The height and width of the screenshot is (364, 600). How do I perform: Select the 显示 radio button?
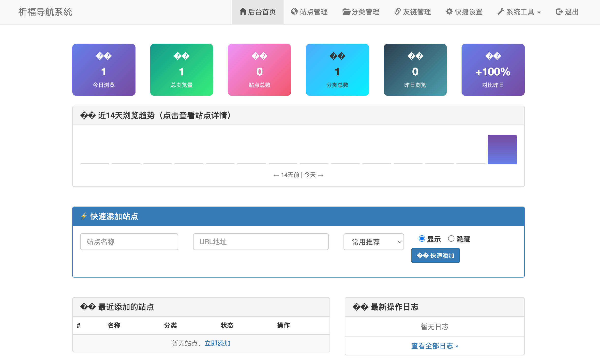(x=422, y=238)
